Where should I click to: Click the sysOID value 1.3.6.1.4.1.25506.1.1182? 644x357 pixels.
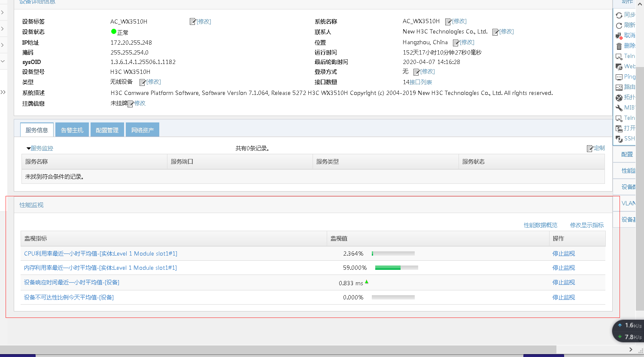(143, 62)
